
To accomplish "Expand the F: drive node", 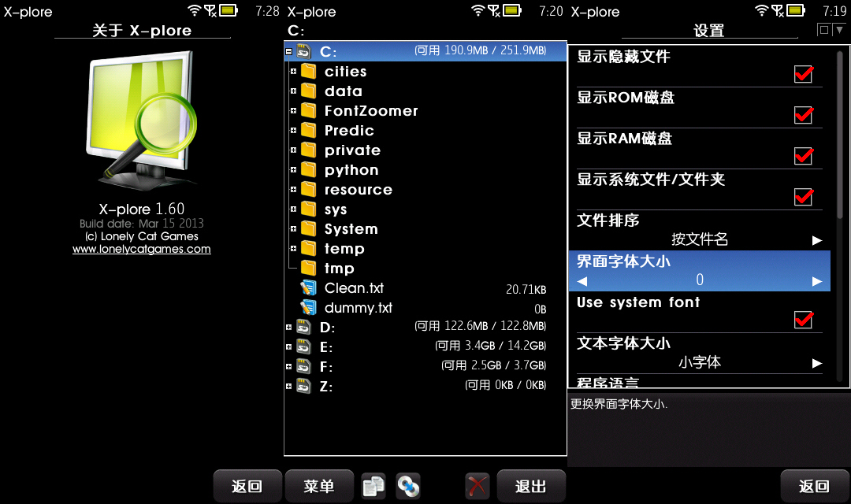I will pos(288,367).
